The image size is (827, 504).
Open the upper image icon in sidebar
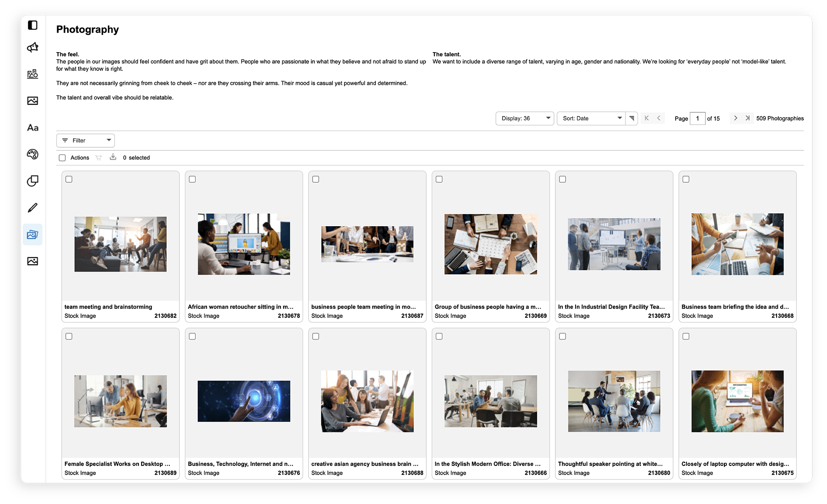[x=33, y=100]
